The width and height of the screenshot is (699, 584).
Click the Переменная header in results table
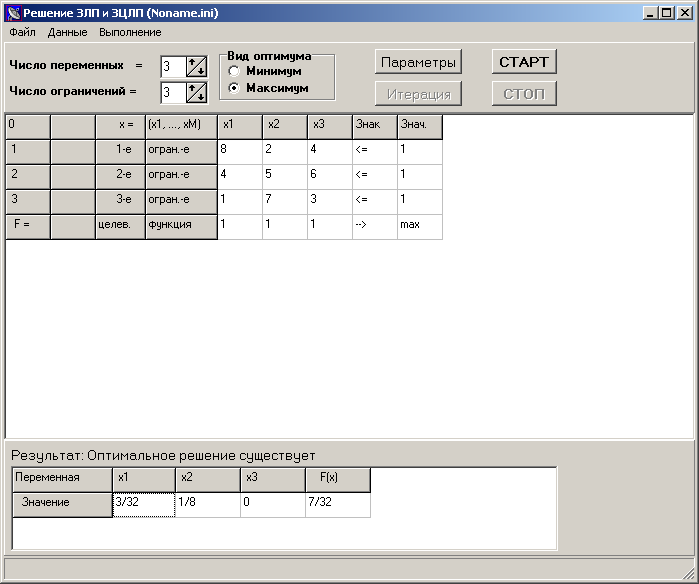(x=62, y=480)
